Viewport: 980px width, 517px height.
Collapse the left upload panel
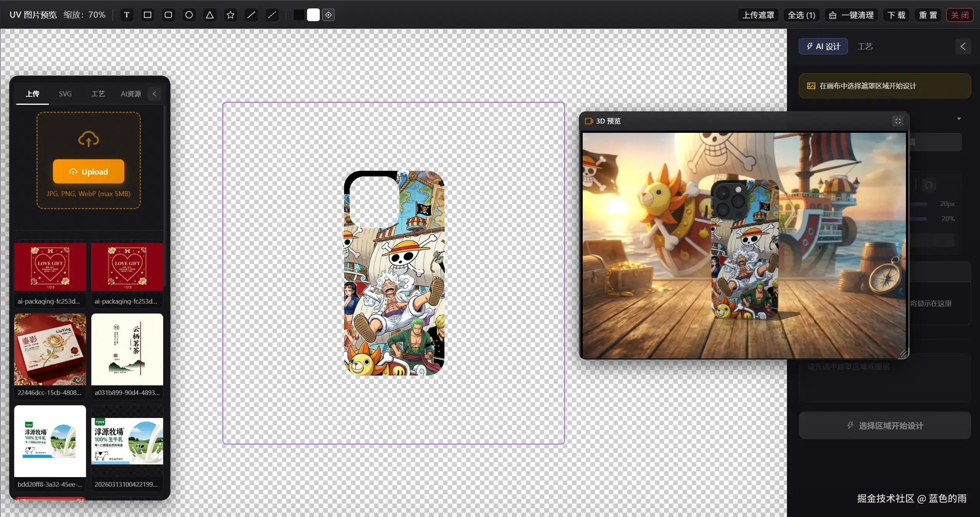pos(154,94)
